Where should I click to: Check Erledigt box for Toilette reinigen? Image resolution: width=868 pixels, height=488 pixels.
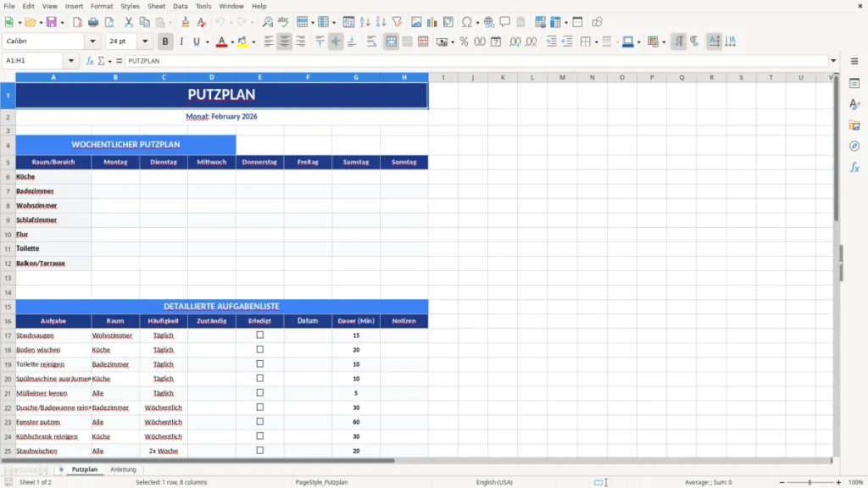pos(259,364)
